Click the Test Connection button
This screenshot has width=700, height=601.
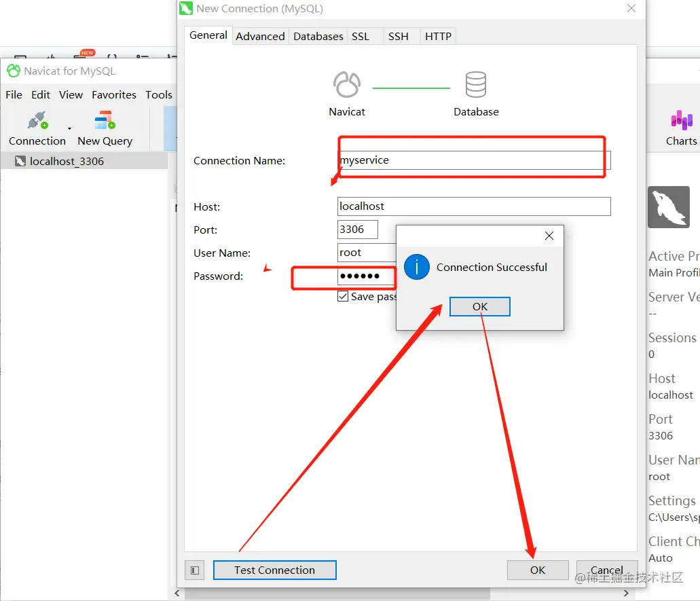(274, 570)
